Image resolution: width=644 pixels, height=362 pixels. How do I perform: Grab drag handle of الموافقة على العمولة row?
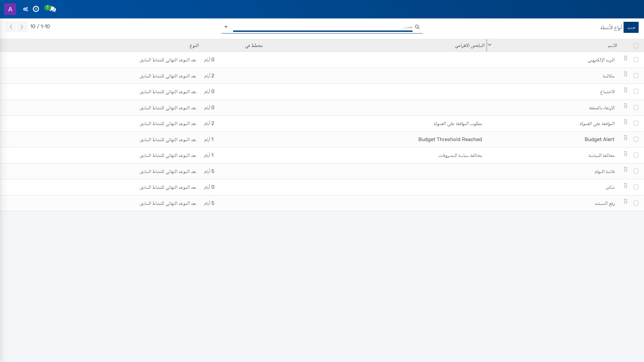626,122
